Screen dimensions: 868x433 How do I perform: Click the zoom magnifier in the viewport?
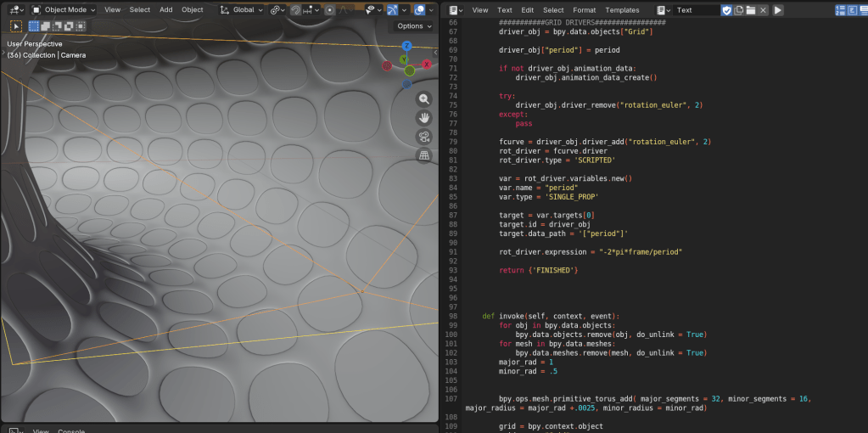[x=424, y=99]
